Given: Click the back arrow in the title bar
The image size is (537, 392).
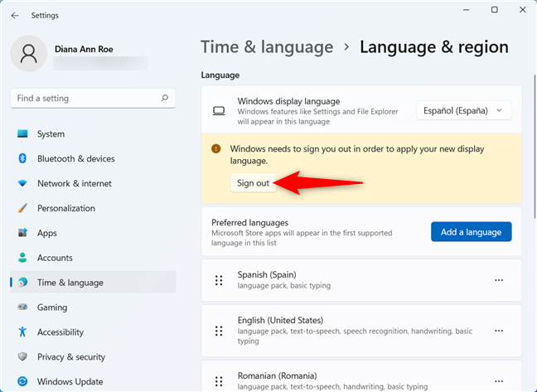Looking at the screenshot, I should click(x=15, y=15).
